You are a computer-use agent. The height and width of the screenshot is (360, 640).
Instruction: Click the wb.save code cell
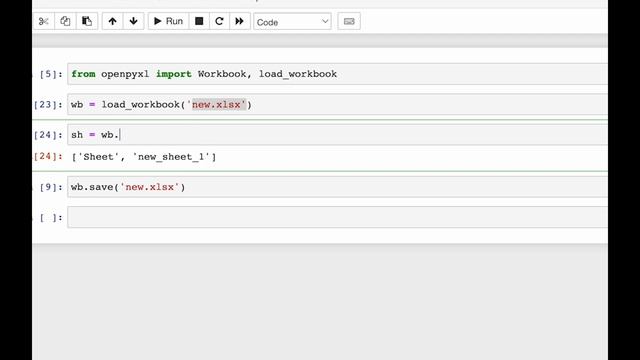[338, 187]
